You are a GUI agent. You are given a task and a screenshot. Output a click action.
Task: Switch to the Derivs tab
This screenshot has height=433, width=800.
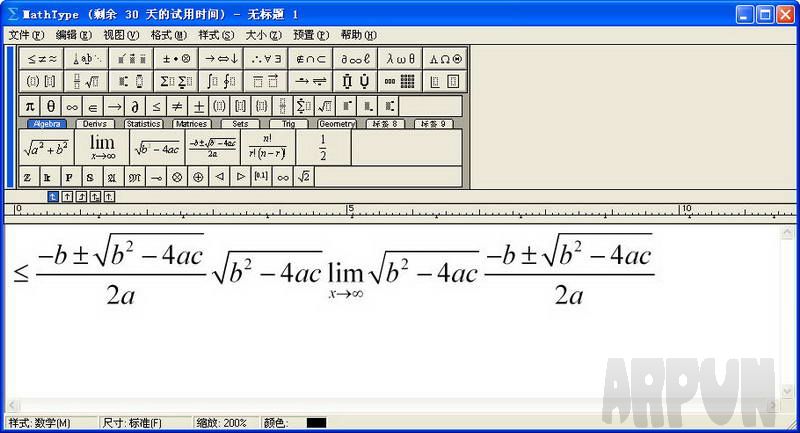(95, 124)
